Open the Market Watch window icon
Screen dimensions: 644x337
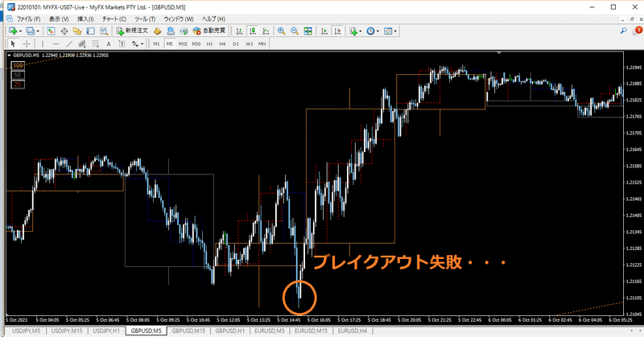pyautogui.click(x=51, y=31)
